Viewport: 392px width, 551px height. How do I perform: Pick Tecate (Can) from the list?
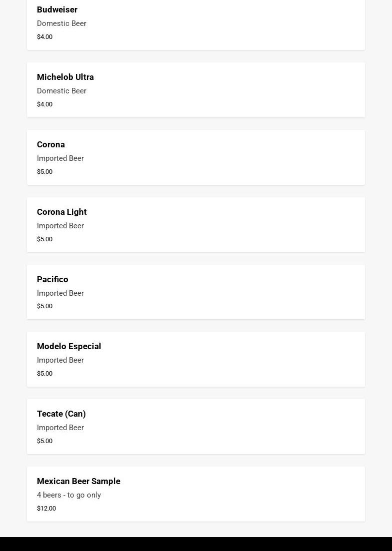click(196, 427)
